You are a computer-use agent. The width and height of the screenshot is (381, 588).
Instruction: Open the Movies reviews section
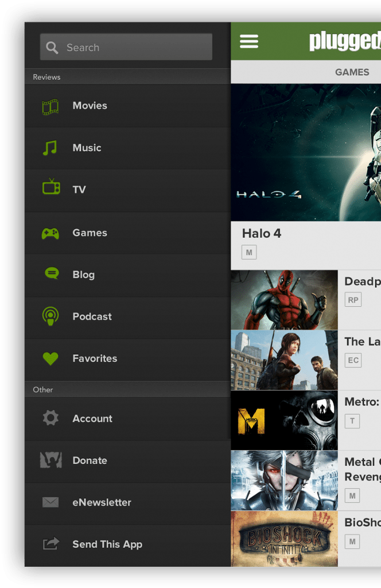[128, 106]
